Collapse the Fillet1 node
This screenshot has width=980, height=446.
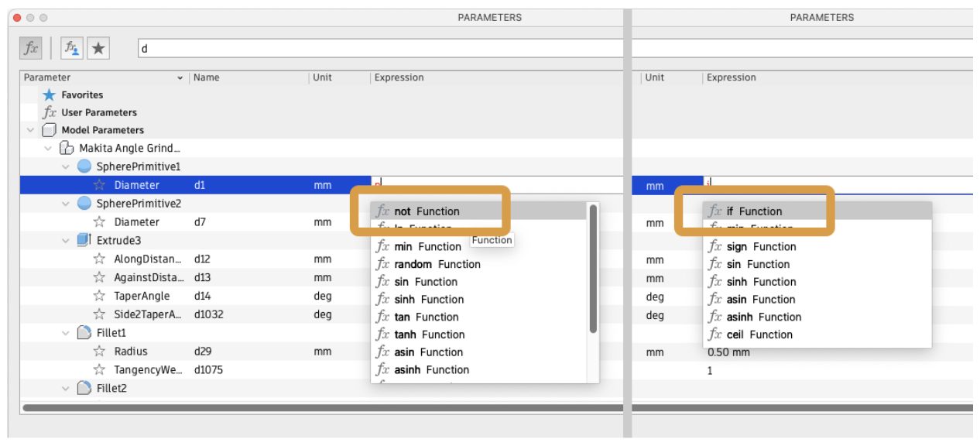pyautogui.click(x=66, y=333)
